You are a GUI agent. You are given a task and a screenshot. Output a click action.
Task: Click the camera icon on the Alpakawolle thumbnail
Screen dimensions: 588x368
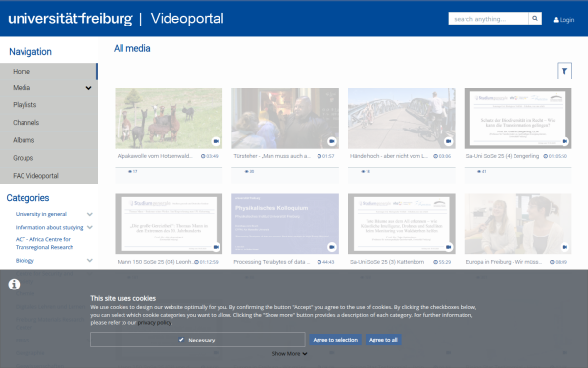[x=216, y=141]
